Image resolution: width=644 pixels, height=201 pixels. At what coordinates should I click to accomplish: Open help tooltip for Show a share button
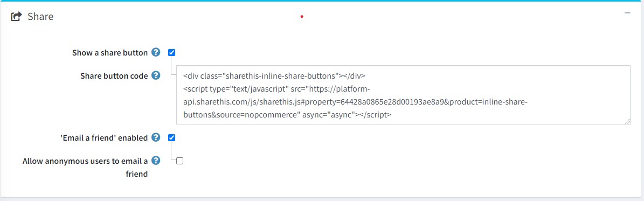pos(156,52)
